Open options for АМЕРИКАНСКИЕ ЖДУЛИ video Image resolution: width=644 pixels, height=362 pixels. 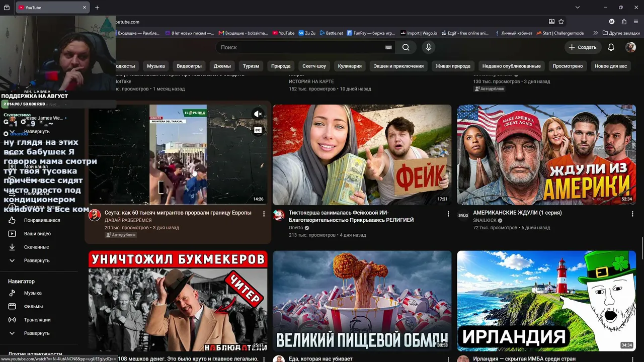[x=632, y=214]
